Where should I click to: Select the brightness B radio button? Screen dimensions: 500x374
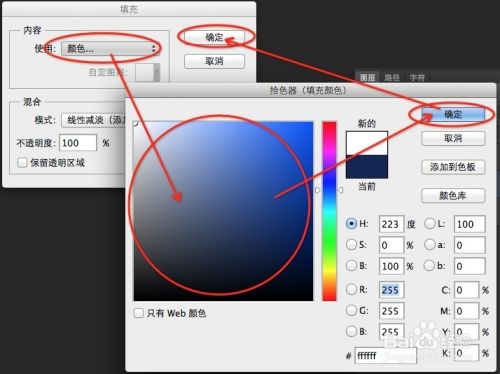coord(351,266)
